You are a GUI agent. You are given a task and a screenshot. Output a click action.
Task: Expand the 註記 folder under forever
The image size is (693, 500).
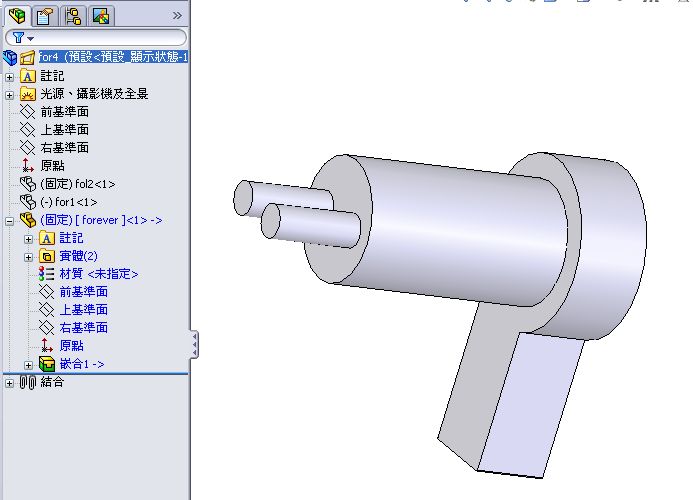tap(28, 239)
